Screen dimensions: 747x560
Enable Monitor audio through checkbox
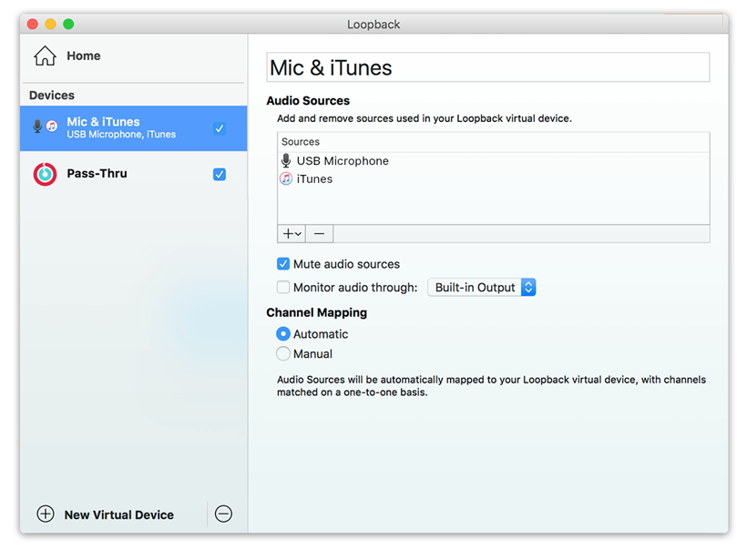click(x=283, y=287)
